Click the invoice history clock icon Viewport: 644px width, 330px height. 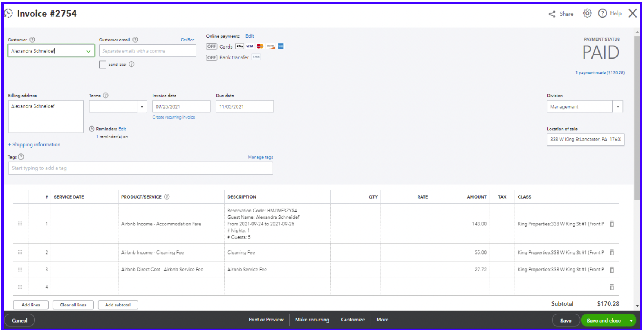[x=8, y=13]
